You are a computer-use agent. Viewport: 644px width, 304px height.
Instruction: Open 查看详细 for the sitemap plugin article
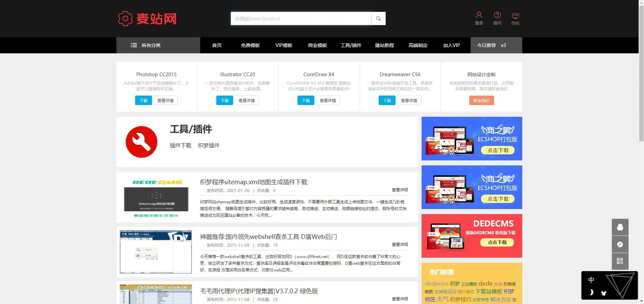399,190
